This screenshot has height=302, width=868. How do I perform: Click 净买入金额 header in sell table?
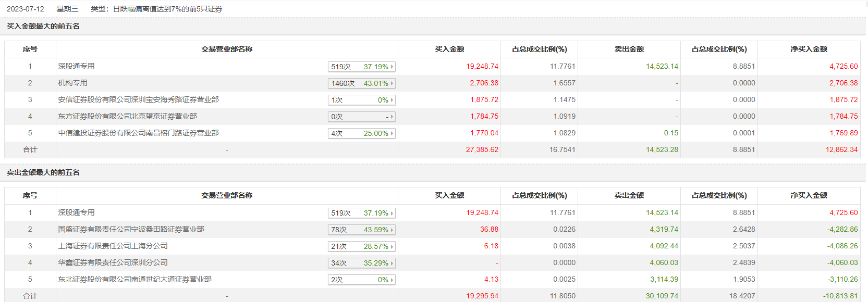point(809,195)
